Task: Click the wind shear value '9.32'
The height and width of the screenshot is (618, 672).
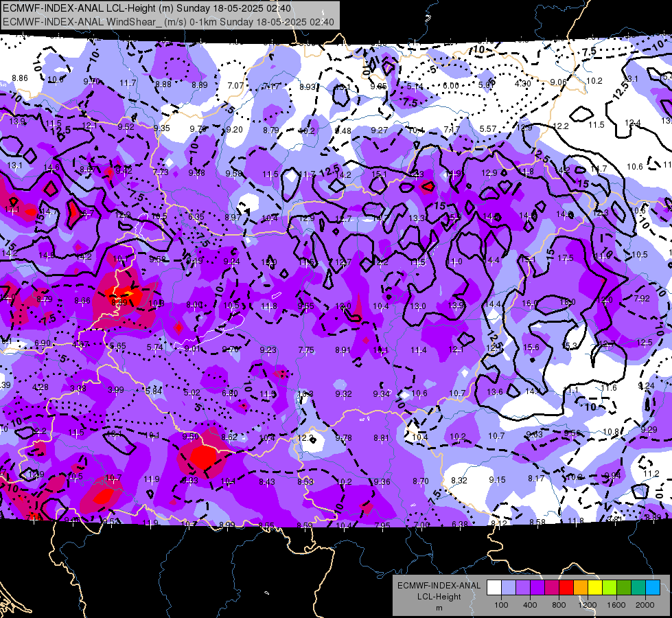Action: click(x=343, y=393)
